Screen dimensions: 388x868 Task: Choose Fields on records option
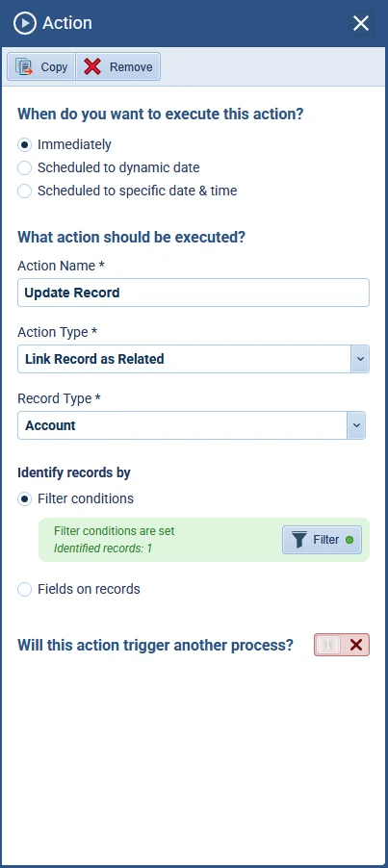click(24, 590)
